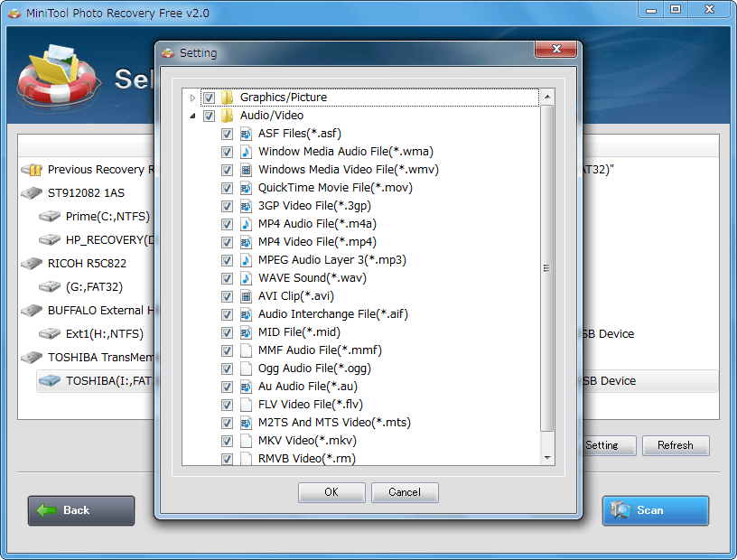Click the Audio/Video folder icon
Image resolution: width=737 pixels, height=560 pixels.
click(x=227, y=116)
